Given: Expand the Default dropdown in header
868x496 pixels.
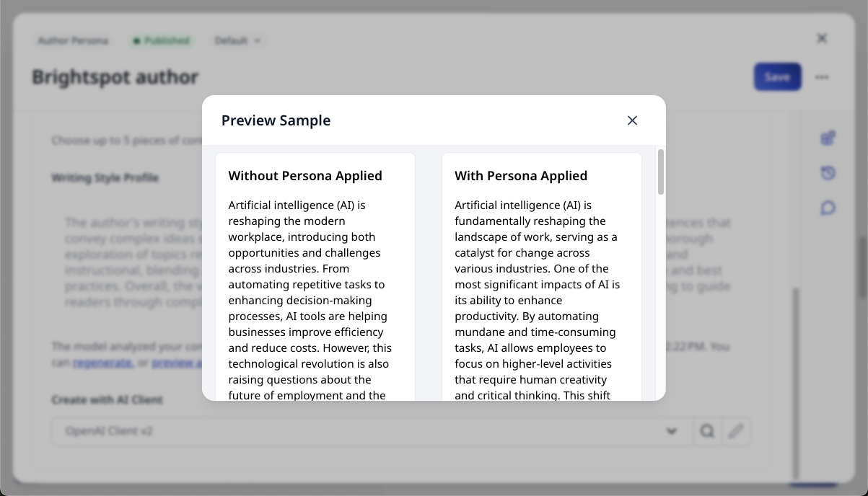Looking at the screenshot, I should tap(237, 41).
